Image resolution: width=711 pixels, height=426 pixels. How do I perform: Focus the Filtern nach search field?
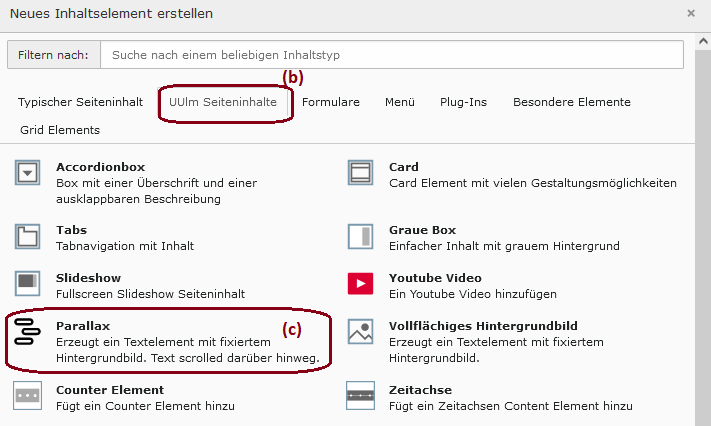(x=392, y=55)
